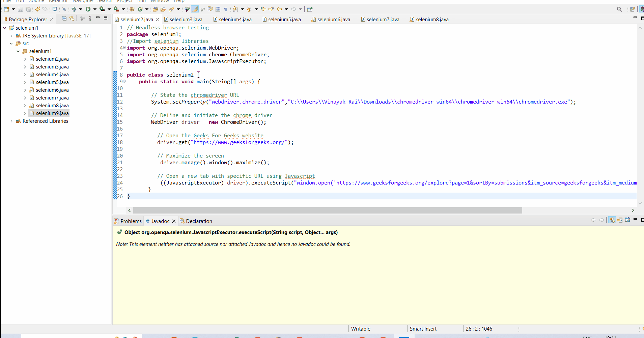The width and height of the screenshot is (644, 338).
Task: Expand the selenium2.java tree node
Action: [x=25, y=59]
